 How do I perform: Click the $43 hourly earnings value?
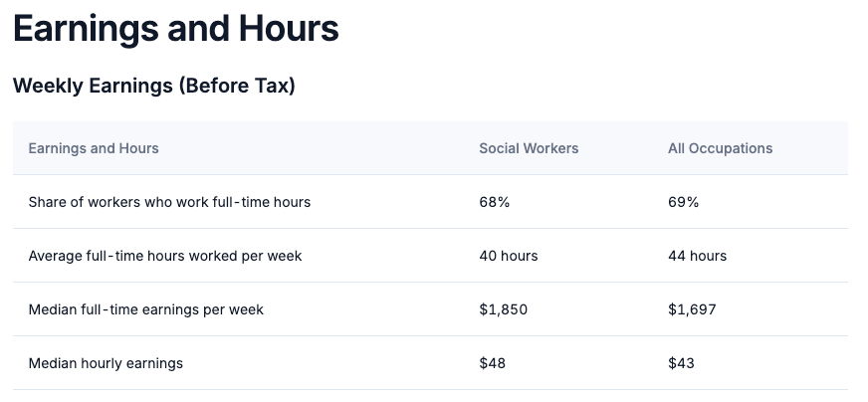682,363
